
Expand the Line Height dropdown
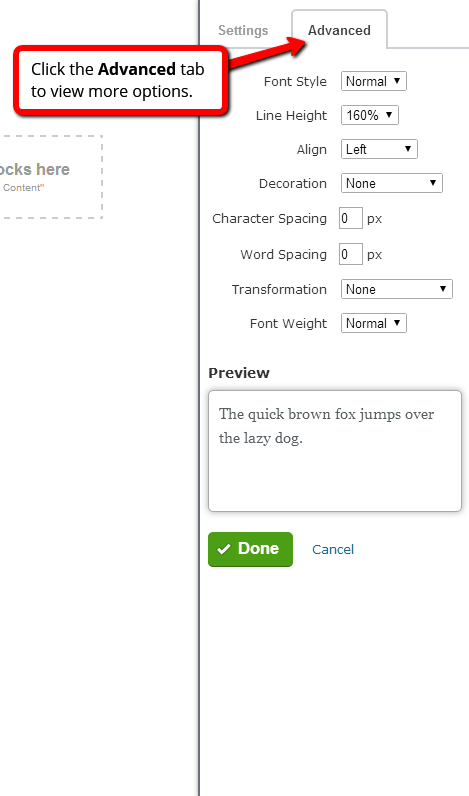pos(370,115)
